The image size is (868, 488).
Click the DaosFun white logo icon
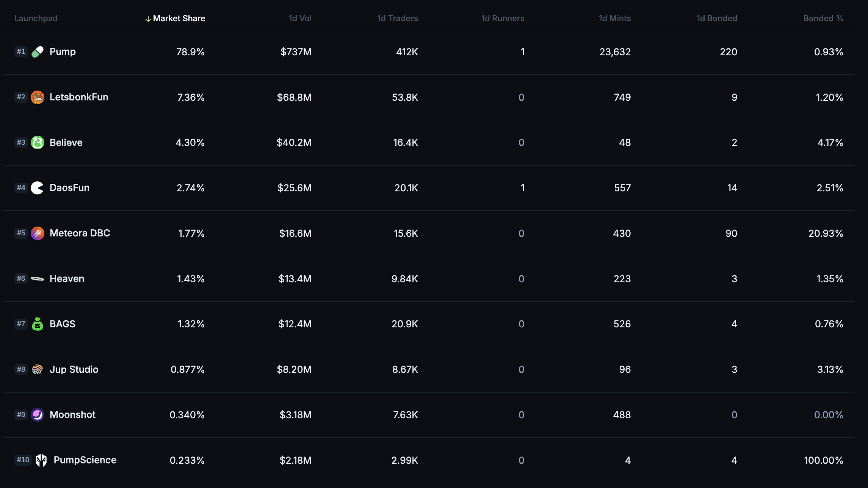tap(38, 188)
